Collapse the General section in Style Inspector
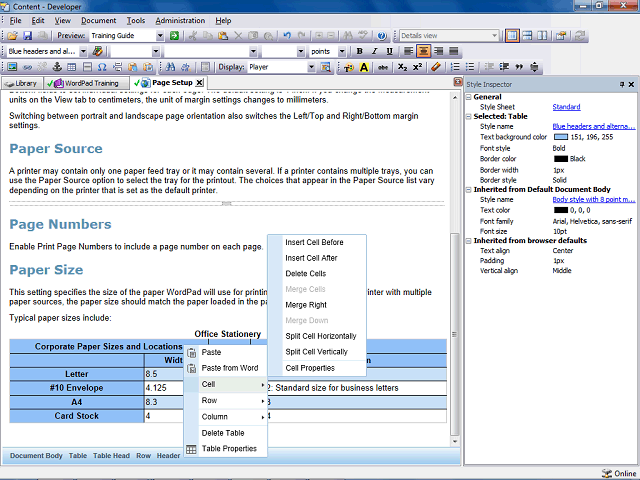Viewport: 640px width, 480px height. point(469,97)
